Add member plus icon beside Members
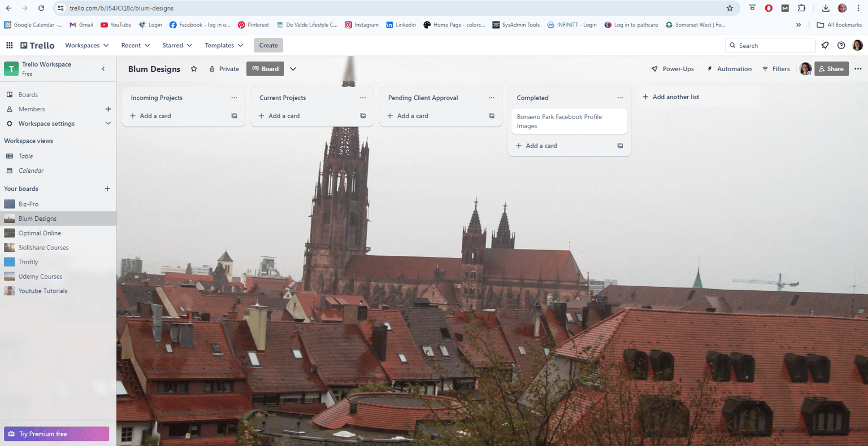Screen dimensions: 868x446 pos(108,109)
